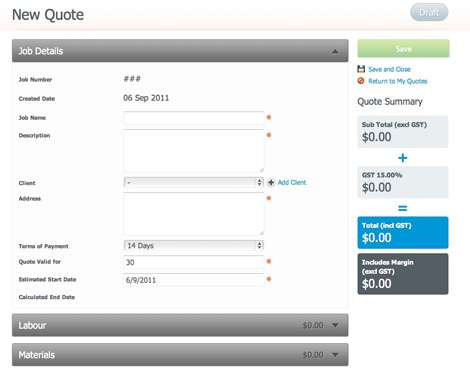
Task: Expand the Materials section arrow
Action: [335, 355]
